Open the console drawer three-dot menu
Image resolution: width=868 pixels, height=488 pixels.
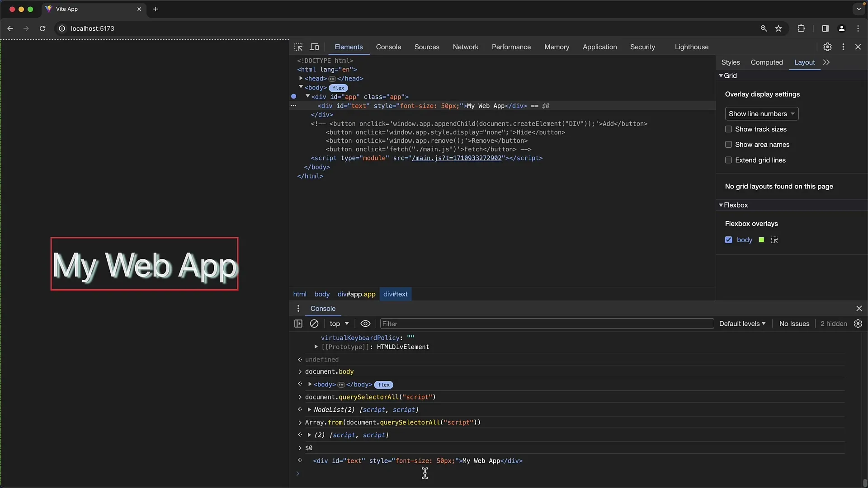point(298,309)
